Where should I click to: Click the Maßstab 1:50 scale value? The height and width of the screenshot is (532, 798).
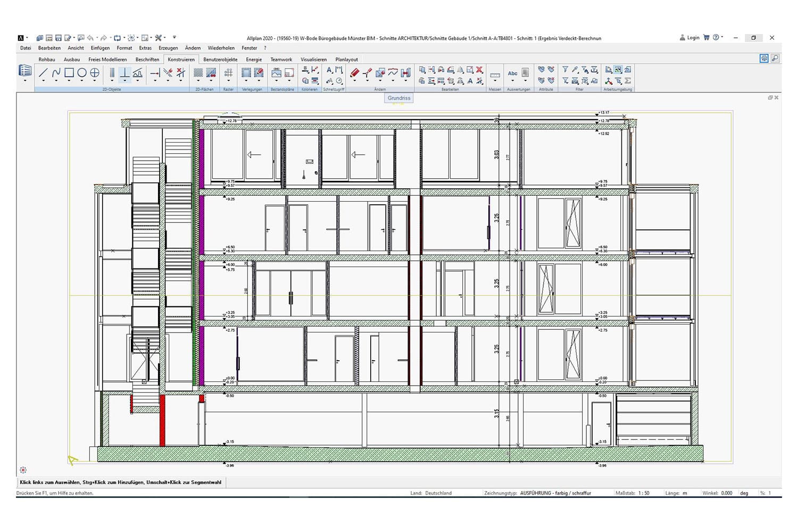coord(644,493)
